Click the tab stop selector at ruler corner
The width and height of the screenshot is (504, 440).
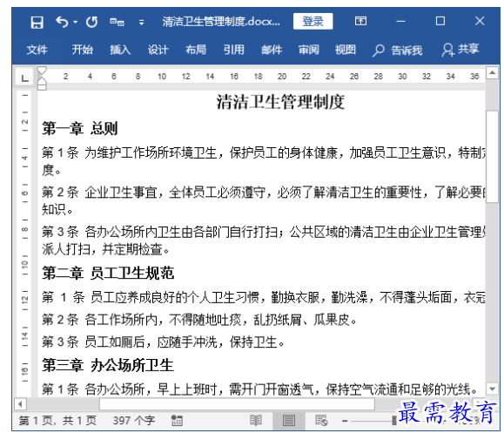(24, 78)
